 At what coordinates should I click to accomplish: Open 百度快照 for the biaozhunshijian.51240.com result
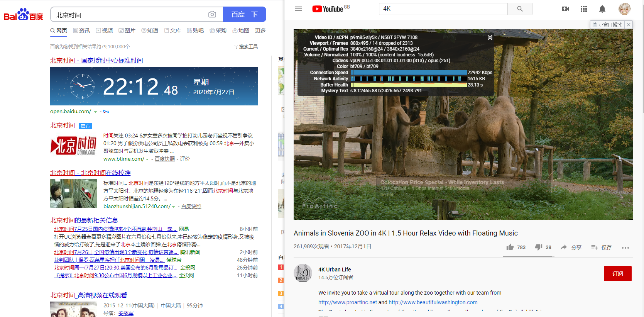point(191,206)
